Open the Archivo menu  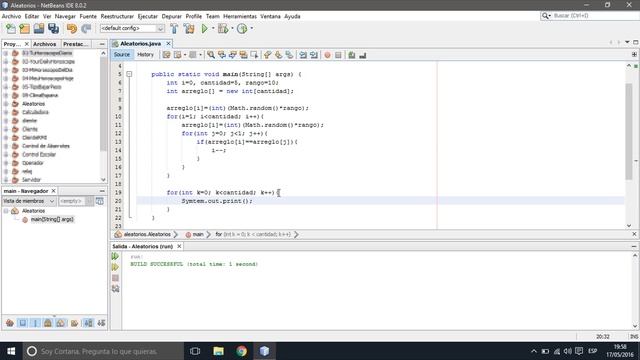tap(11, 16)
